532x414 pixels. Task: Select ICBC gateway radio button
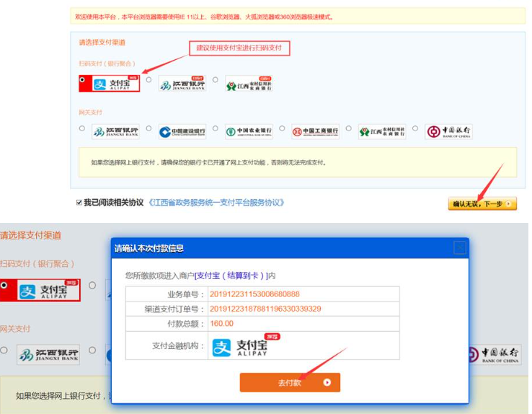coord(282,128)
